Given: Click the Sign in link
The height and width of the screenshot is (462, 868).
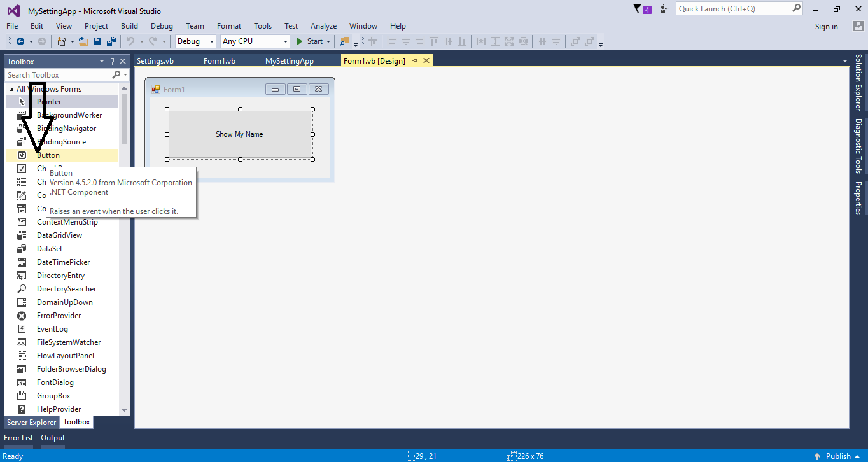Looking at the screenshot, I should pos(827,27).
